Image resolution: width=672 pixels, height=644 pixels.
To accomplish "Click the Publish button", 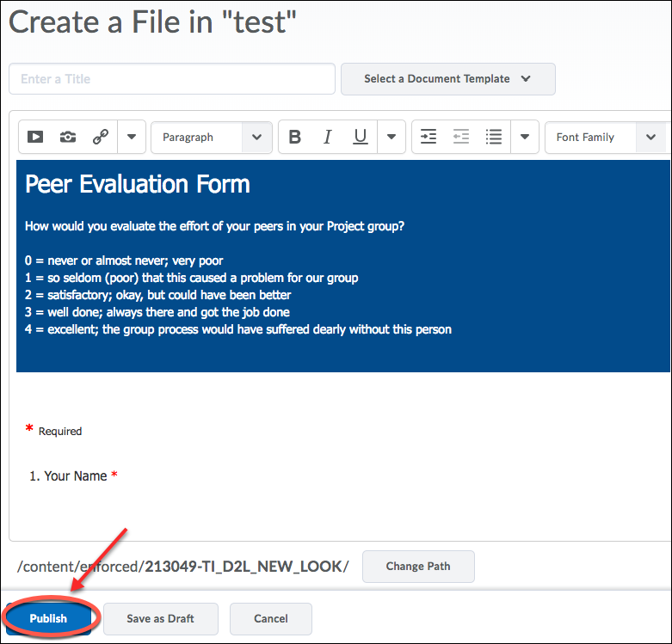I will [x=48, y=619].
